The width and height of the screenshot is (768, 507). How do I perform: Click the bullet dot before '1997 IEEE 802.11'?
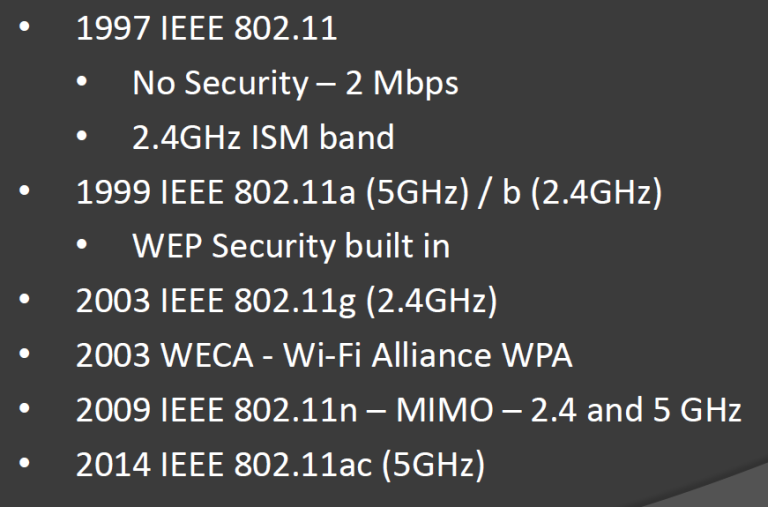click(24, 27)
